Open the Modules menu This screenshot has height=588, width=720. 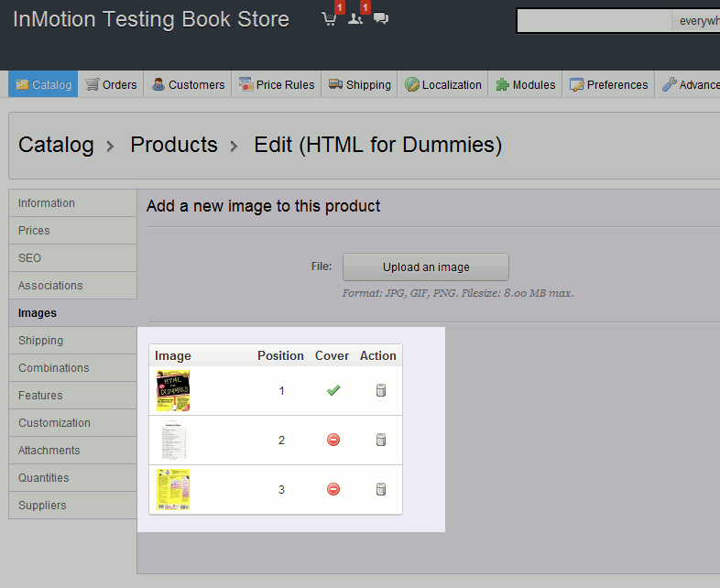[x=525, y=85]
